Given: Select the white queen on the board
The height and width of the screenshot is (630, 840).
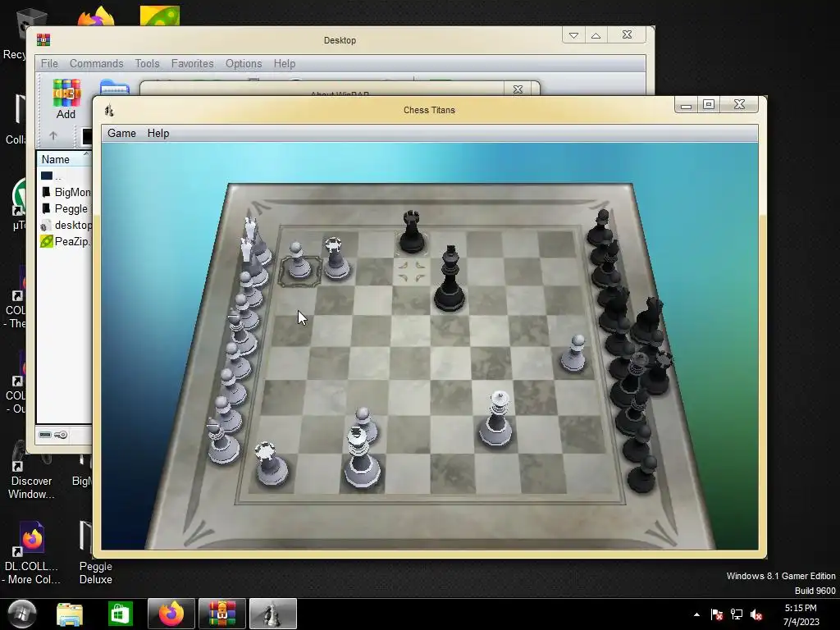Looking at the screenshot, I should [x=495, y=419].
